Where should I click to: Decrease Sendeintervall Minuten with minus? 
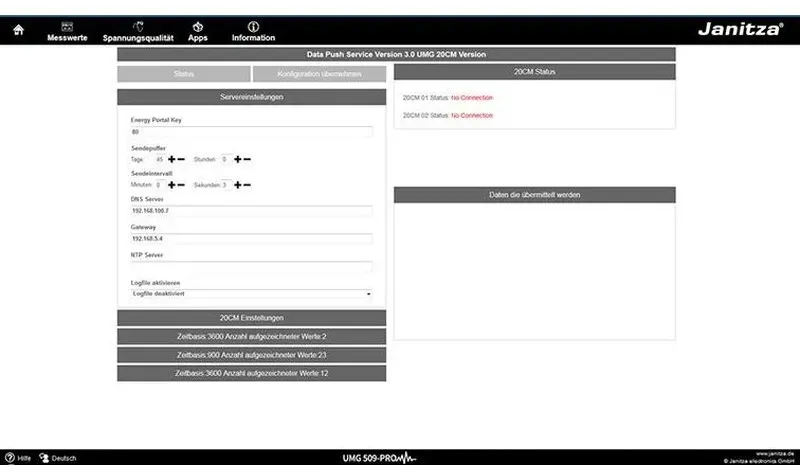[181, 185]
